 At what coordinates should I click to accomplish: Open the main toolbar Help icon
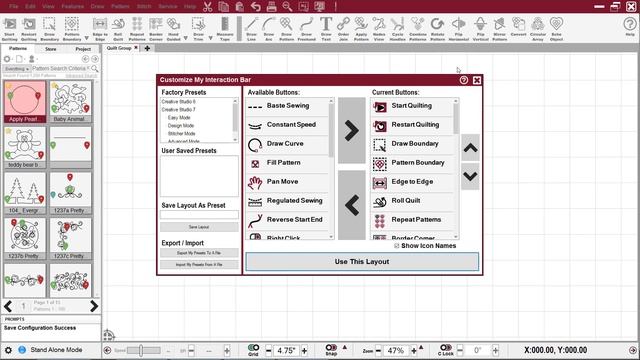pyautogui.click(x=630, y=27)
